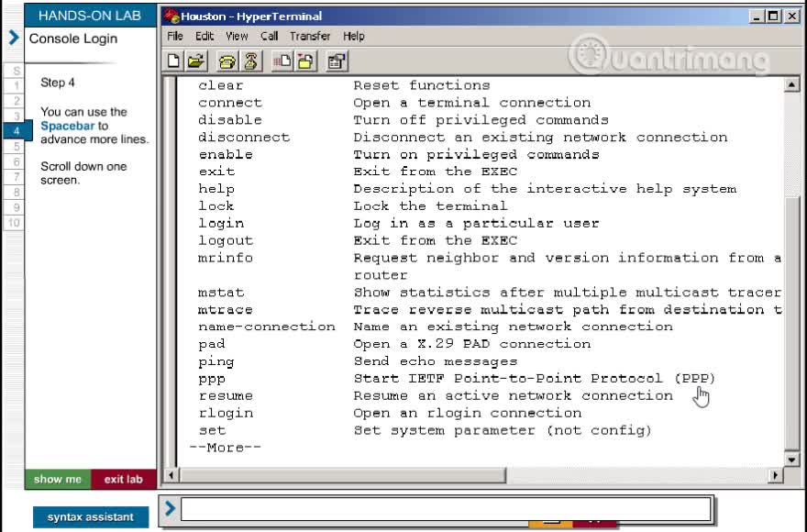Click the command input field
The width and height of the screenshot is (807, 532).
coord(446,510)
